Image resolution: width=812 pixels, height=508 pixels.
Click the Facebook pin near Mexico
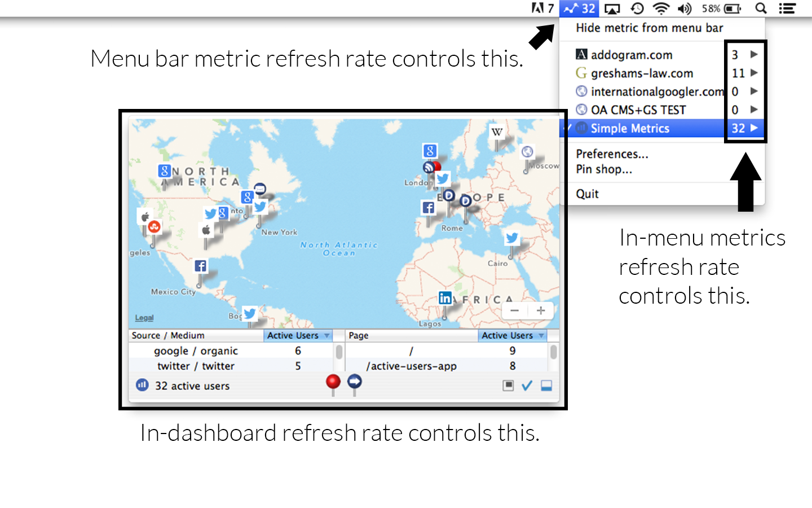click(200, 266)
